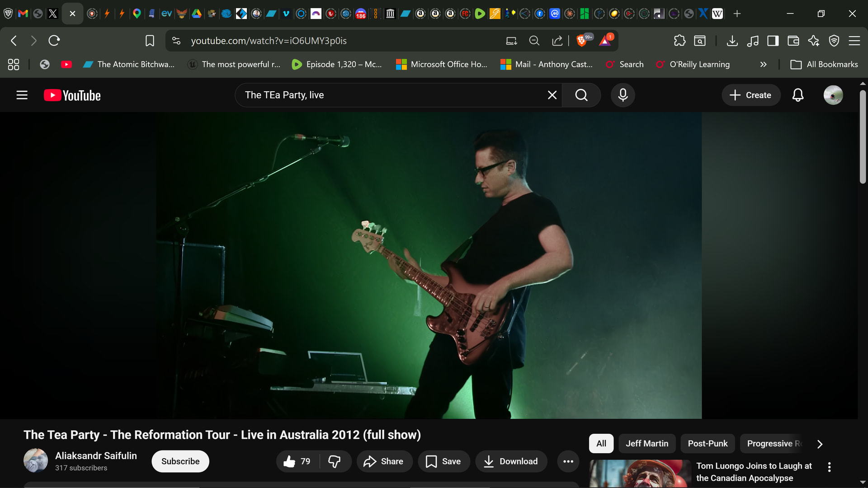Download the video
Image resolution: width=868 pixels, height=488 pixels.
pos(511,461)
